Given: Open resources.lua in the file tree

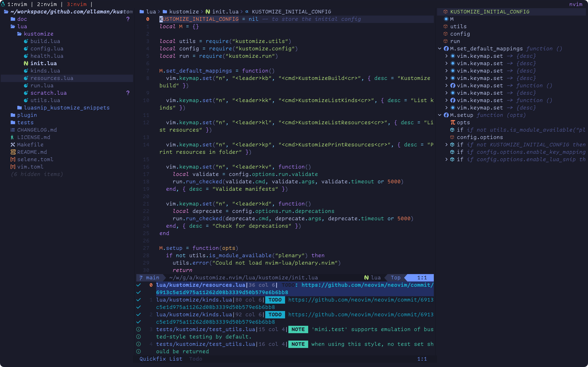Looking at the screenshot, I should (52, 78).
